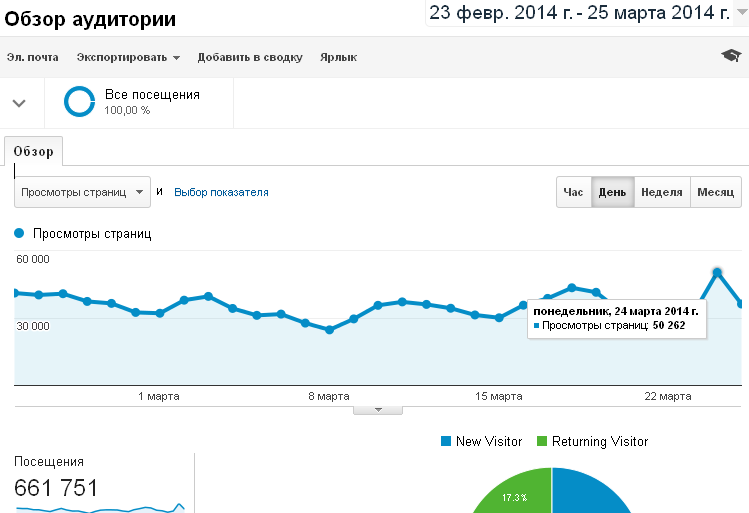Click the 15 марта axis label
Image resolution: width=749 pixels, height=513 pixels.
click(499, 396)
